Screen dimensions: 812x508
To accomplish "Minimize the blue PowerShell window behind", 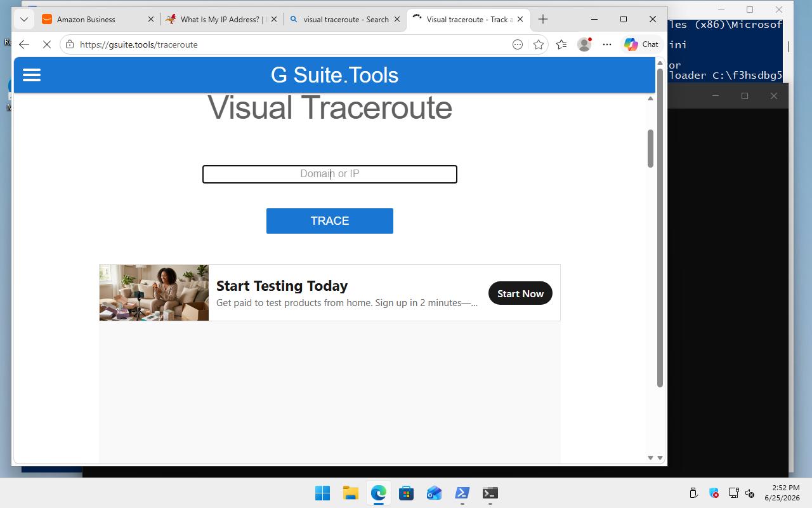I will tap(721, 10).
